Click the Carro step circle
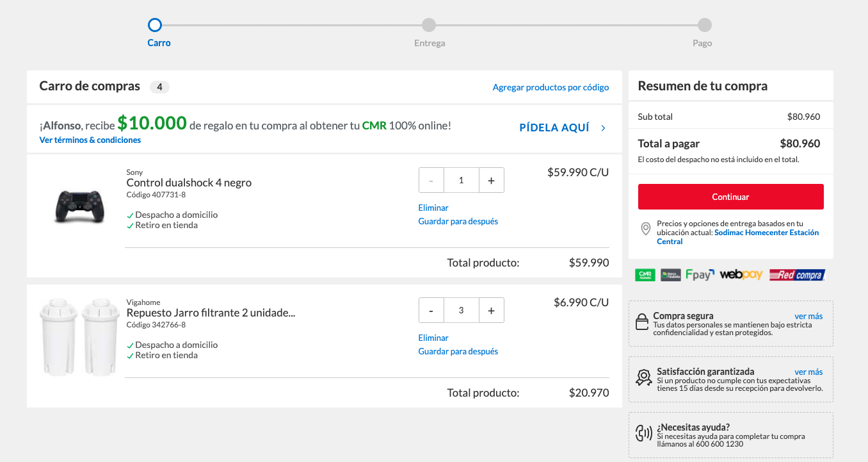The width and height of the screenshot is (868, 462). point(154,25)
